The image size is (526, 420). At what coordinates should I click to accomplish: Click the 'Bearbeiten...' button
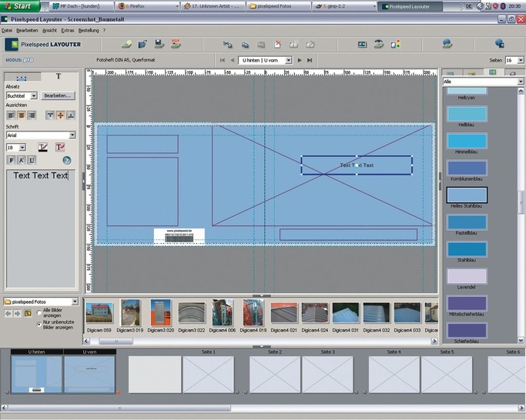click(x=58, y=95)
